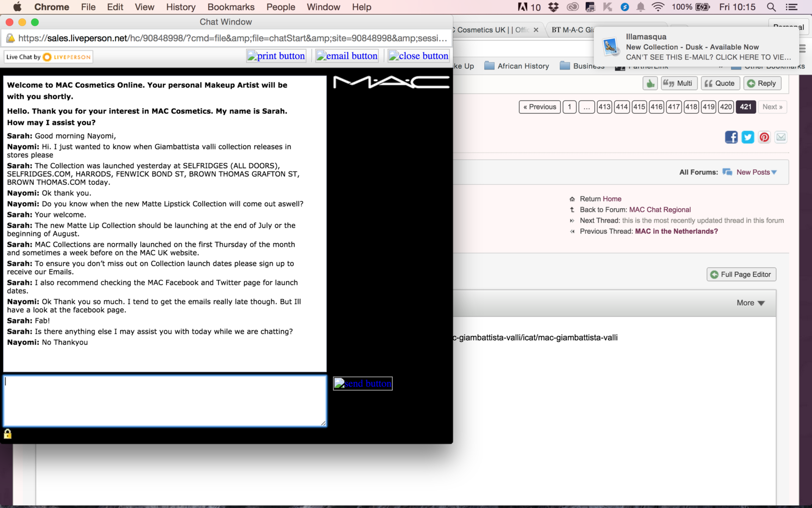Click the disabled Next page button

[x=772, y=107]
